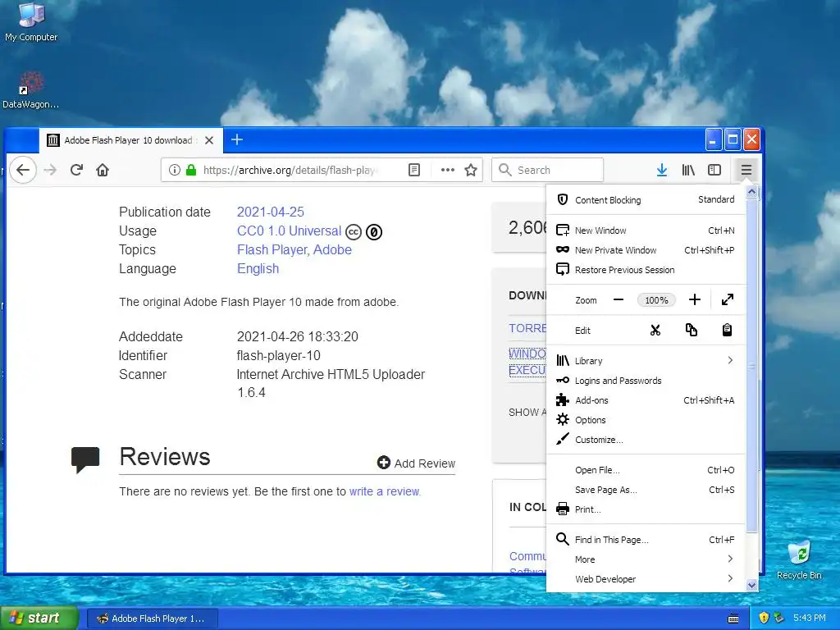Click inside the Search box
Viewport: 840px width, 630px height.
[547, 171]
